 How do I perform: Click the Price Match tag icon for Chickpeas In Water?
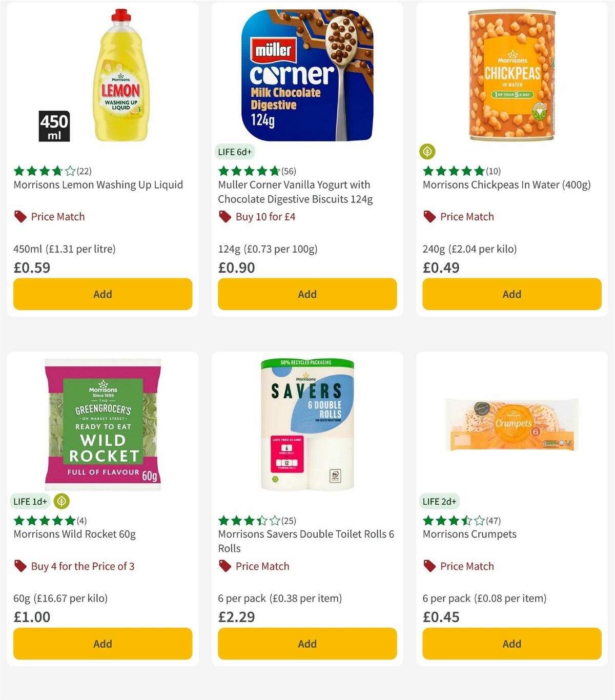click(x=429, y=217)
